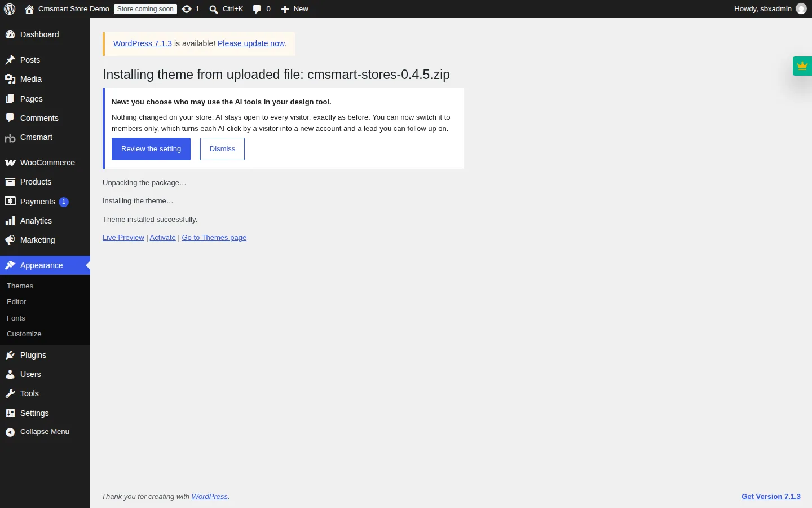Viewport: 812px width, 508px height.
Task: Open Analytics bar chart icon
Action: (x=10, y=221)
